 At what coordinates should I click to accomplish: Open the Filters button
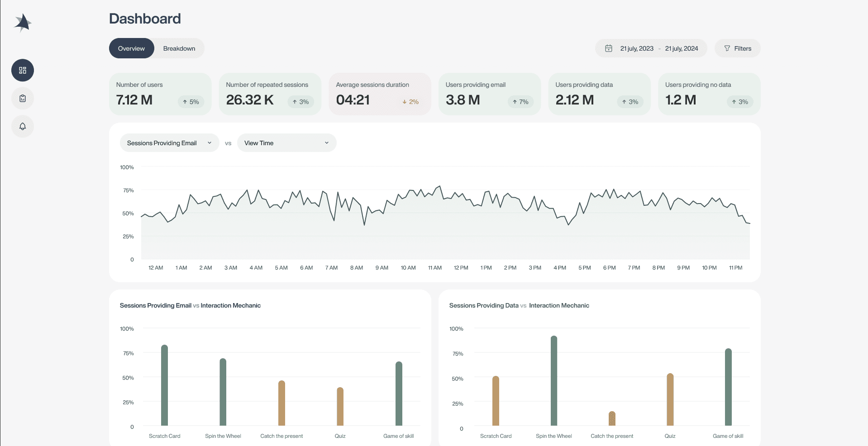tap(737, 48)
